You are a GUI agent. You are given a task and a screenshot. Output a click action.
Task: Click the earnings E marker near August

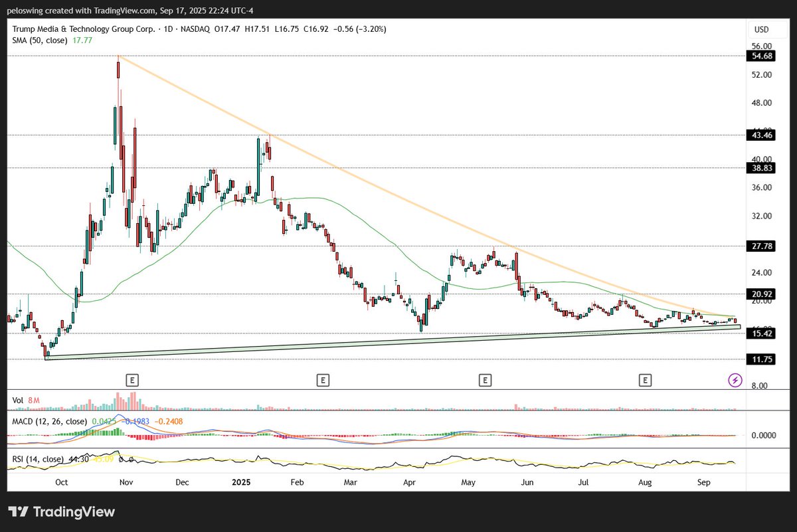[x=644, y=380]
